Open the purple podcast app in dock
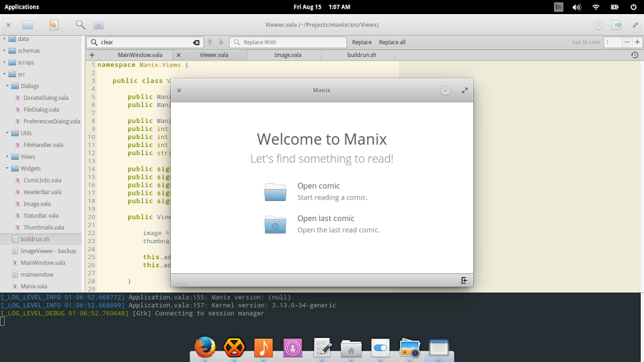This screenshot has height=362, width=644. [x=292, y=348]
